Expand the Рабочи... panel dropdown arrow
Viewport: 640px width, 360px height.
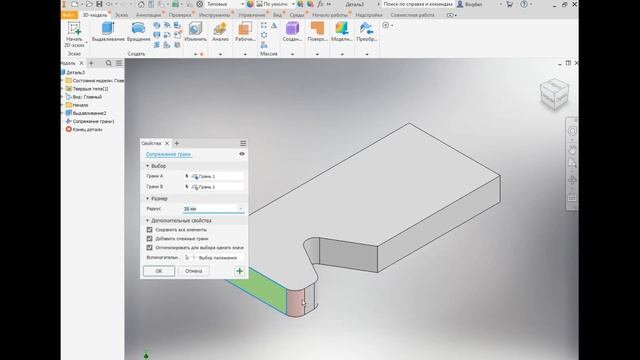(245, 54)
